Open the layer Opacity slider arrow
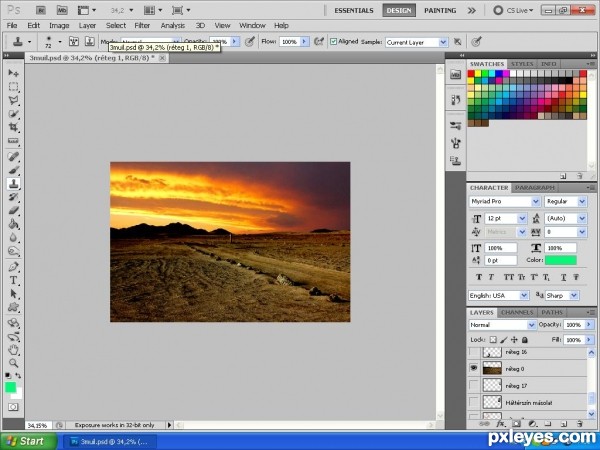Image resolution: width=600 pixels, height=450 pixels. [589, 324]
